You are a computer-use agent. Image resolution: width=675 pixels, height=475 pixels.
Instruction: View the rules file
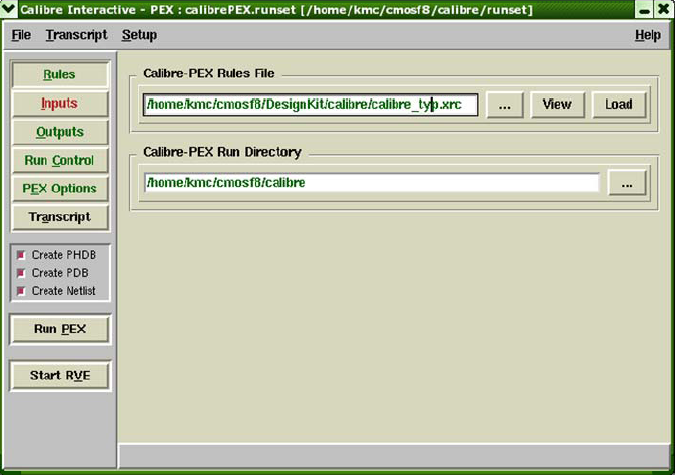(x=557, y=105)
